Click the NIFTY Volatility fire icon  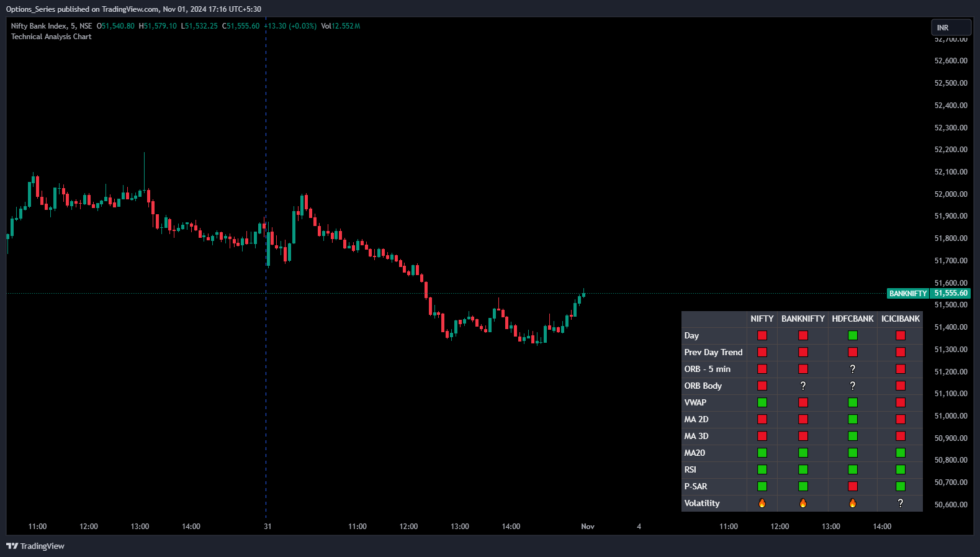pyautogui.click(x=762, y=503)
